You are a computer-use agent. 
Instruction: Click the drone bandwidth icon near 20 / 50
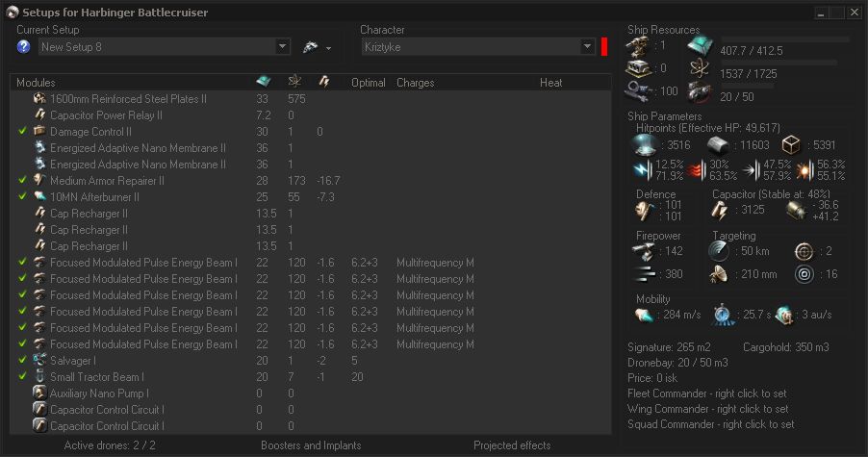pyautogui.click(x=701, y=92)
